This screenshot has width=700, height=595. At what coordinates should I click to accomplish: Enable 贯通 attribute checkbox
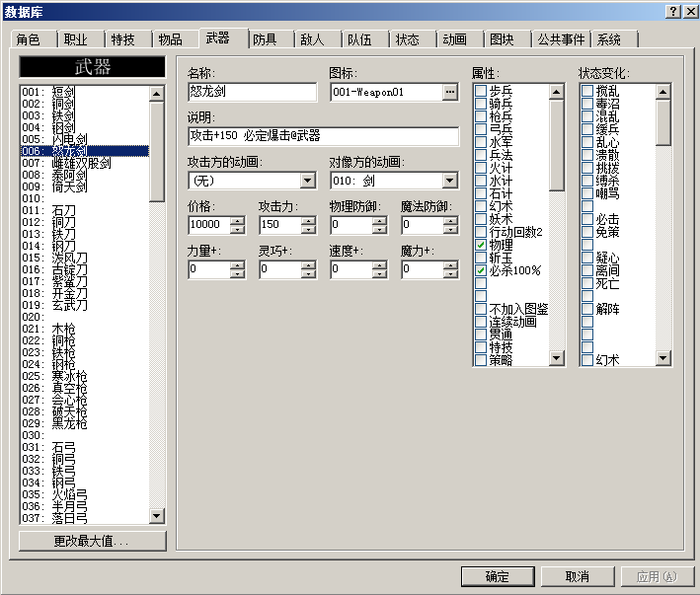pos(481,335)
